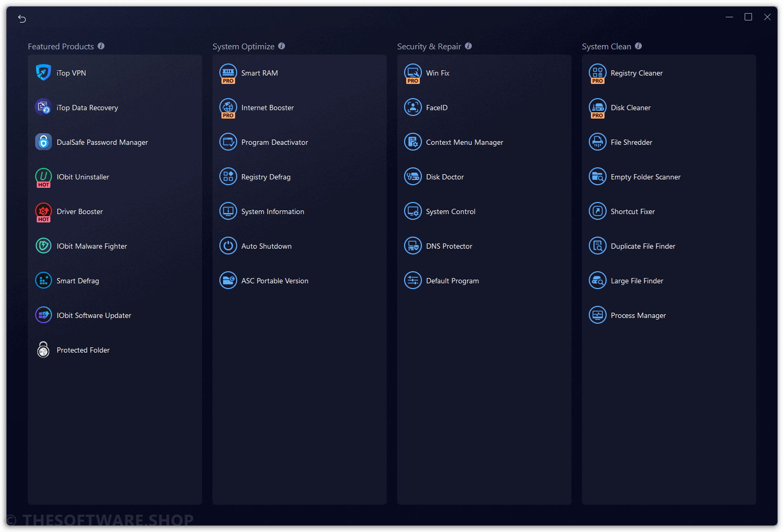Screen dimensions: 784x532
Task: Click the "ASC Portable Version" text
Action: coord(275,281)
